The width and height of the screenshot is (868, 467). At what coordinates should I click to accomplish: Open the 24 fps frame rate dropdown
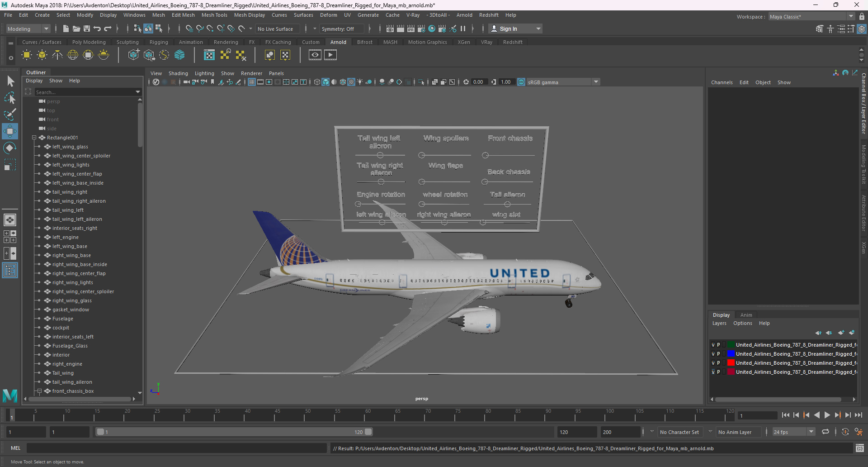click(793, 432)
